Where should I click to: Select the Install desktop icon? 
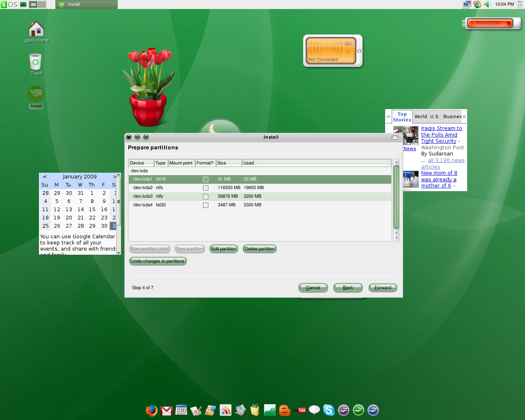coord(36,97)
